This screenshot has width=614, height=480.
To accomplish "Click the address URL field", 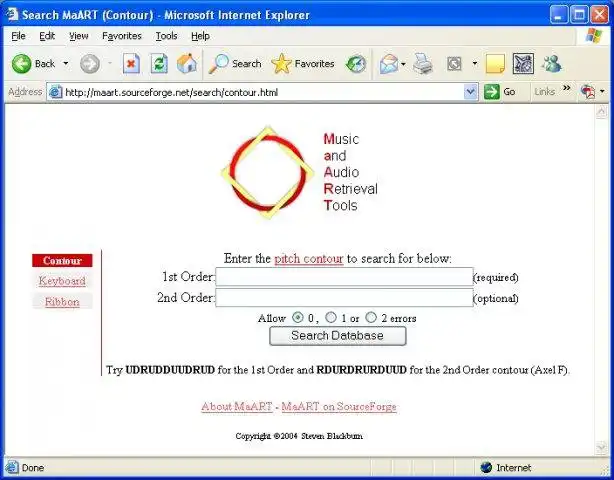I will pos(262,92).
